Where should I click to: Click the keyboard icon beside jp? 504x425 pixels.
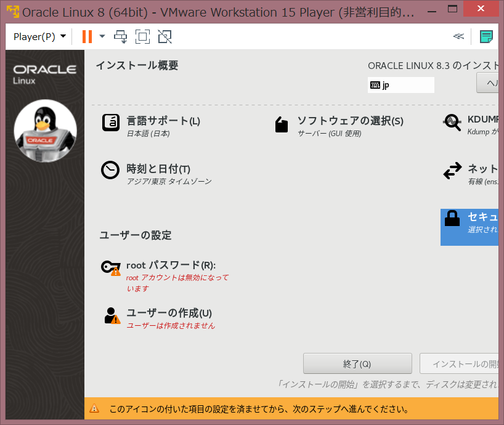click(x=375, y=85)
